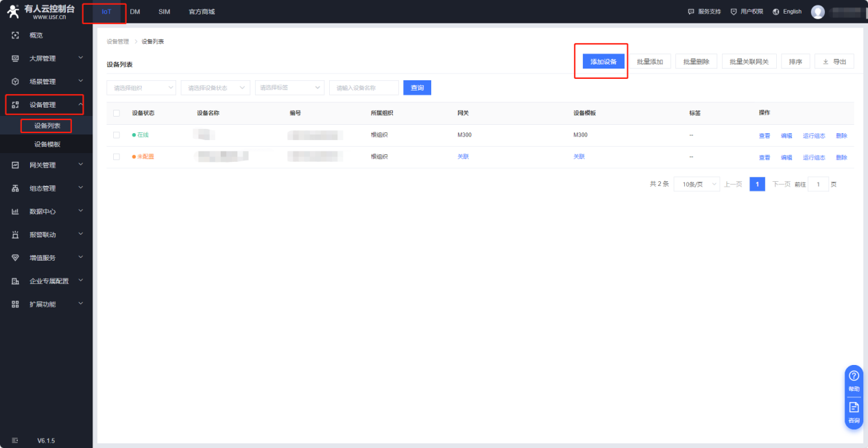Click the 增值服务 diamond icon
This screenshot has height=448, width=868.
15,258
